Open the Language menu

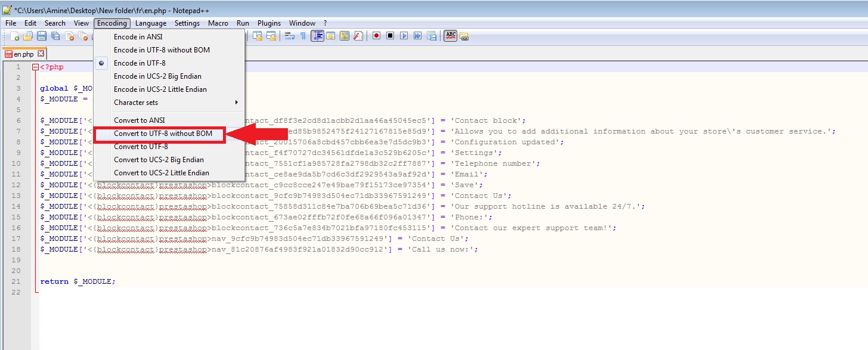pyautogui.click(x=151, y=23)
